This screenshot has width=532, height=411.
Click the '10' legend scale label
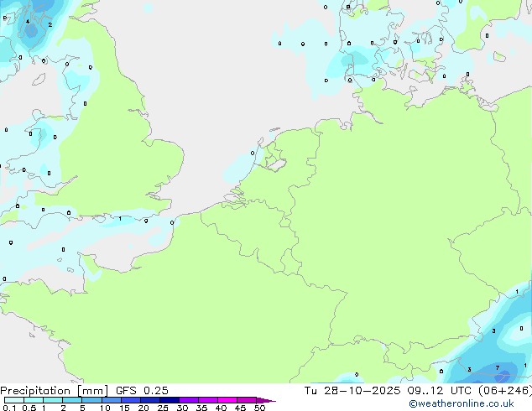click(105, 408)
